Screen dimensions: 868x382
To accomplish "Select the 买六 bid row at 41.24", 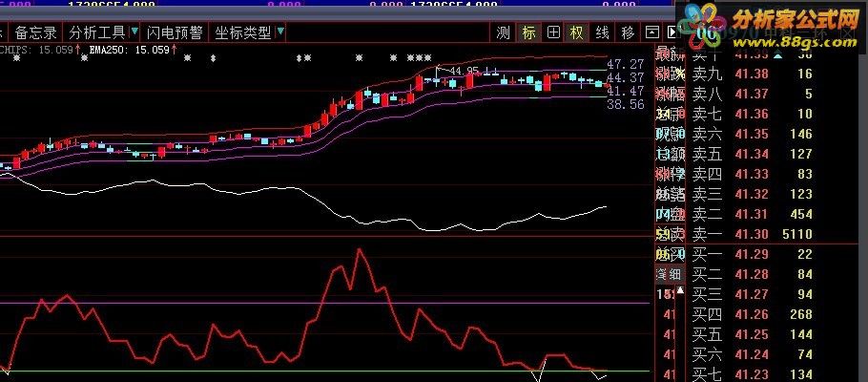I will point(753,354).
